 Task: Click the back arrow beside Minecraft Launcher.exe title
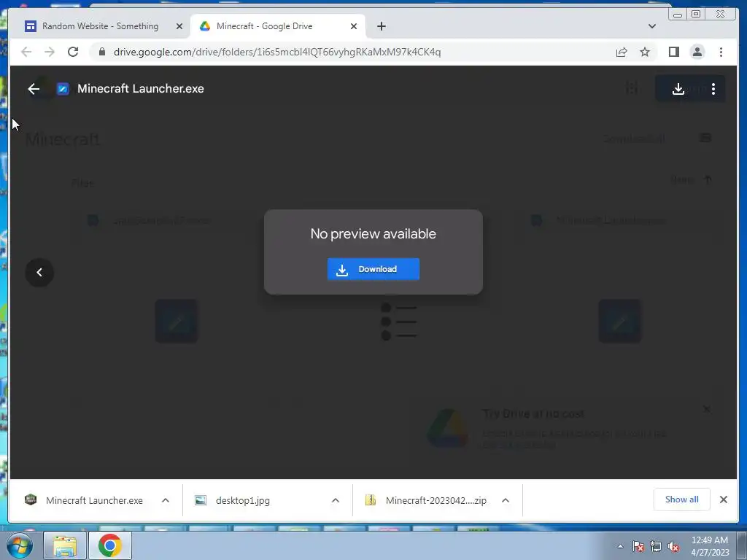point(34,89)
